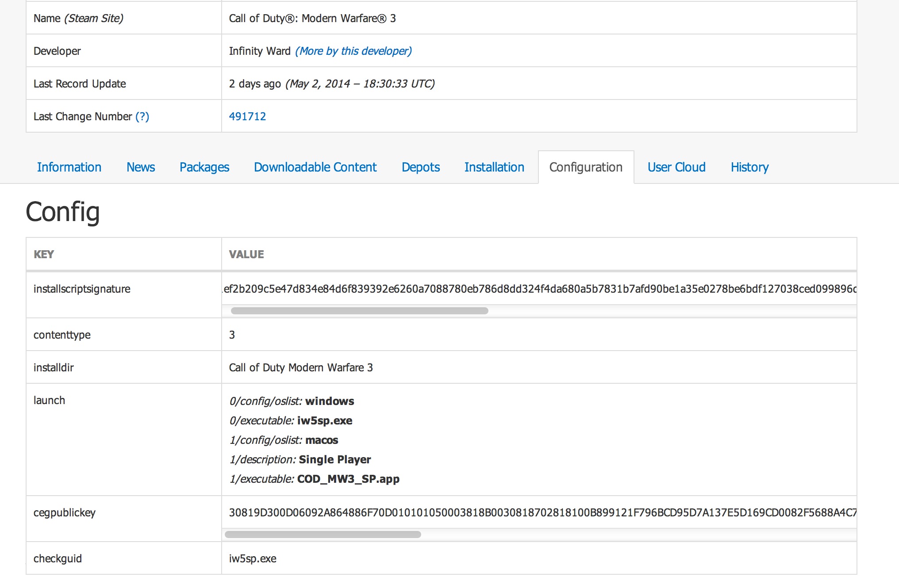899x588 pixels.
Task: Select the '1/config/oslist: macos' line
Action: pyautogui.click(x=284, y=440)
